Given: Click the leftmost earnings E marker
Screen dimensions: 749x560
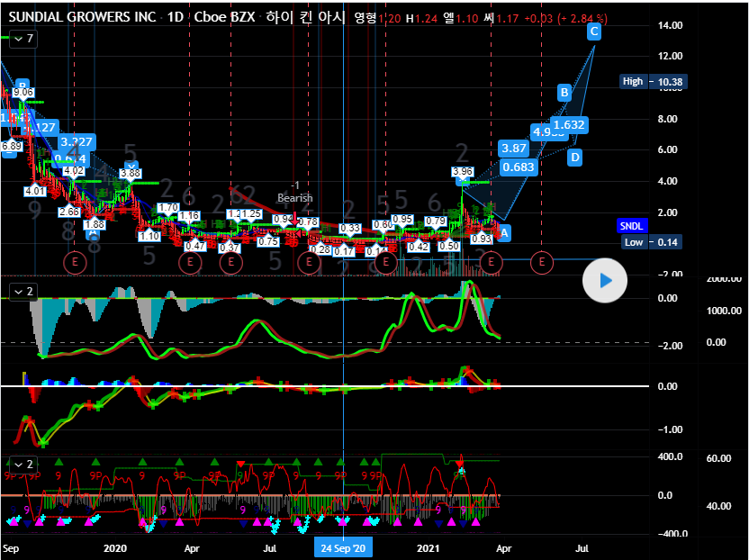Looking at the screenshot, I should point(74,262).
